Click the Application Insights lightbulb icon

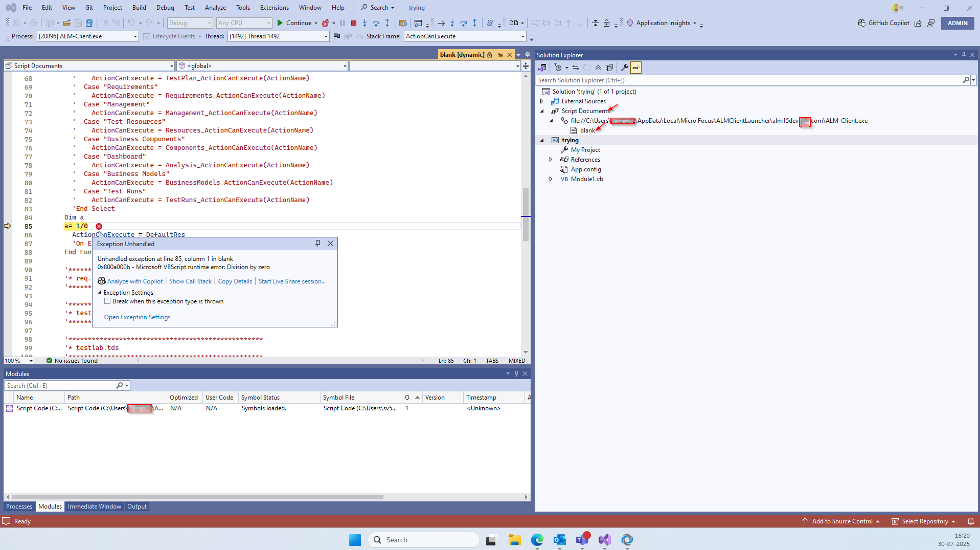click(x=630, y=23)
